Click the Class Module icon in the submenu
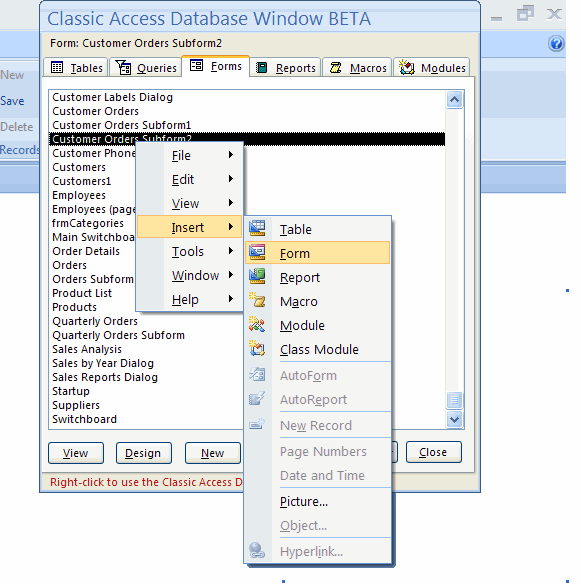 (257, 349)
